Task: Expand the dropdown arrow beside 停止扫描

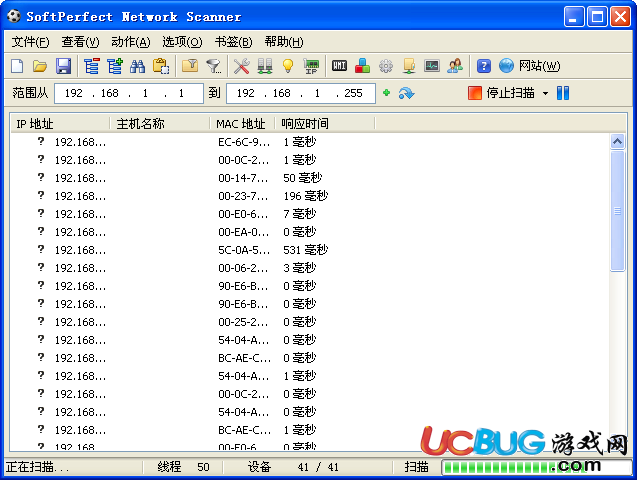Action: click(x=545, y=93)
